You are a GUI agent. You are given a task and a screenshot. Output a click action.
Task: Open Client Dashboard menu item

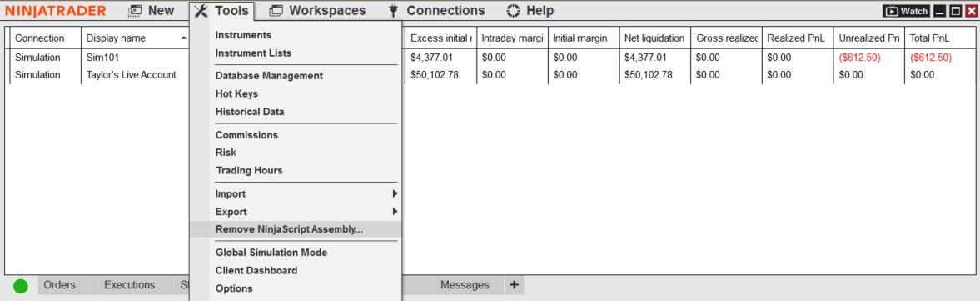coord(256,271)
